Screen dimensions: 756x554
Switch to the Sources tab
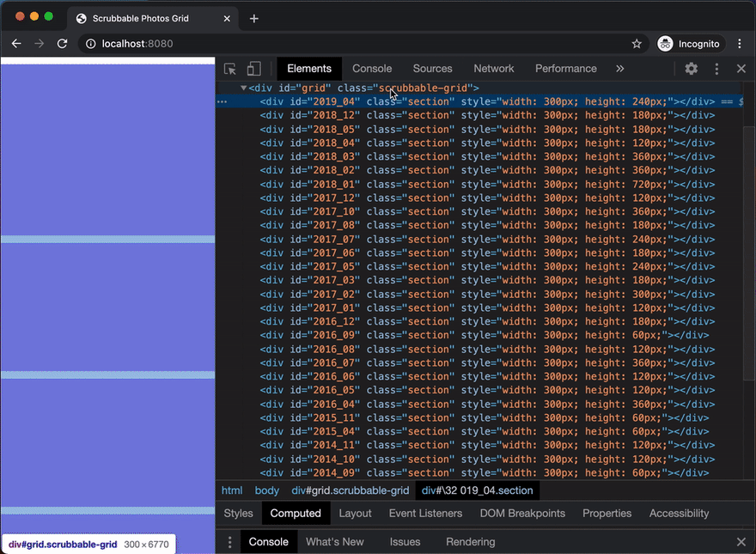(x=432, y=69)
